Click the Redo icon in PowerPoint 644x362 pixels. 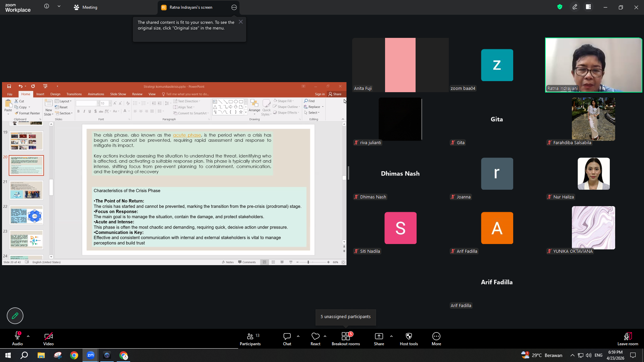[x=33, y=86]
